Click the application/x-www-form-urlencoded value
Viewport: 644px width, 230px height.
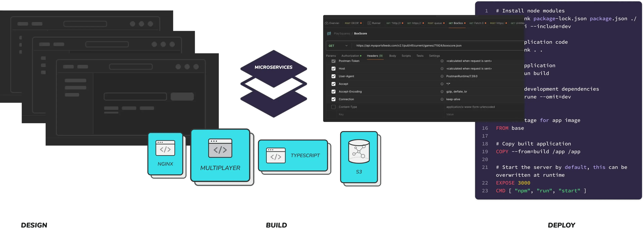click(x=470, y=107)
